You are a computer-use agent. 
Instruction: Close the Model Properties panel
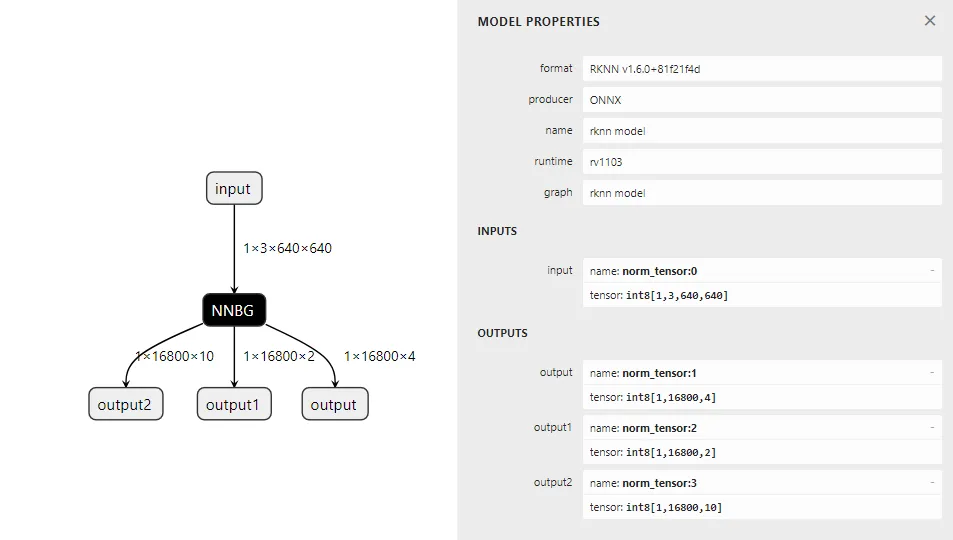tap(930, 21)
